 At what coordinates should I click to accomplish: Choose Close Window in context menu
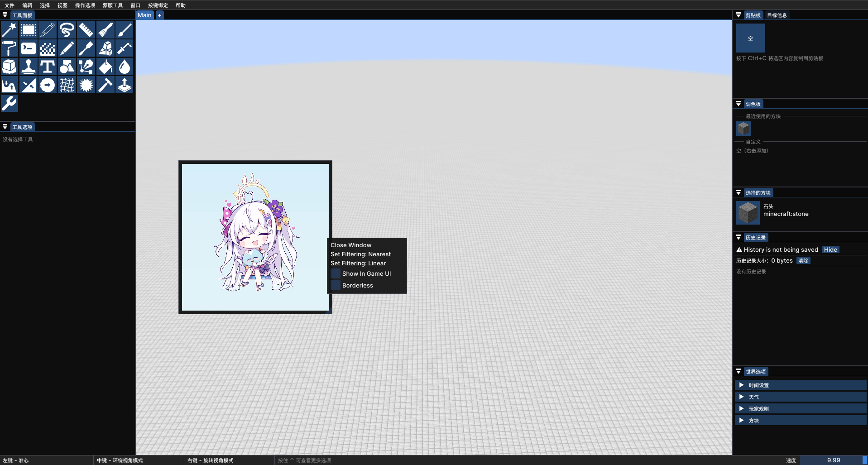click(x=351, y=245)
